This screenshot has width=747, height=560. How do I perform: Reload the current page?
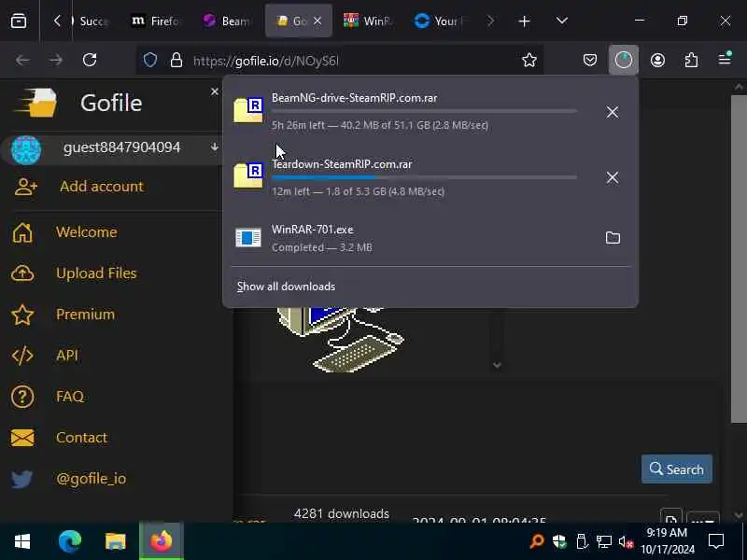[90, 60]
